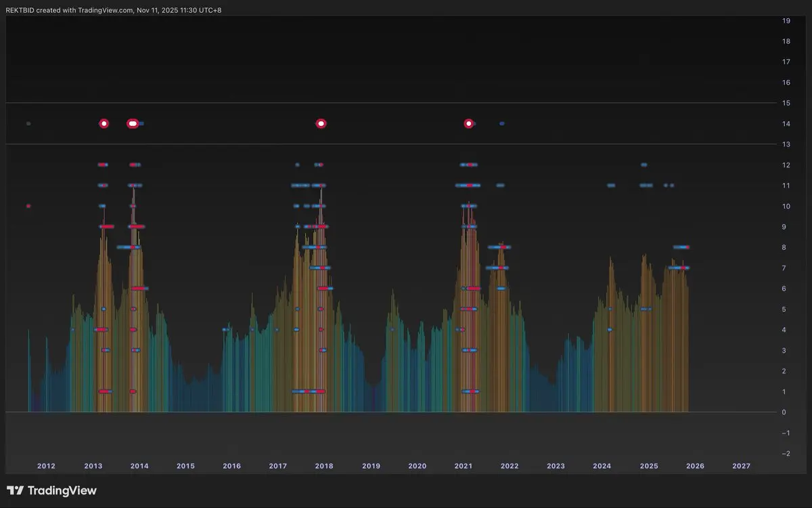Click the blue-red marker at level 8 near 2026
812x508 pixels.
pyautogui.click(x=681, y=247)
